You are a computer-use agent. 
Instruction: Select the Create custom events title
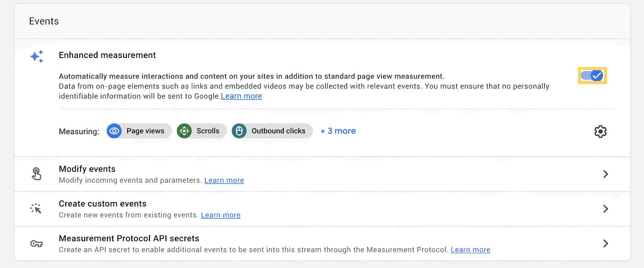coord(103,204)
